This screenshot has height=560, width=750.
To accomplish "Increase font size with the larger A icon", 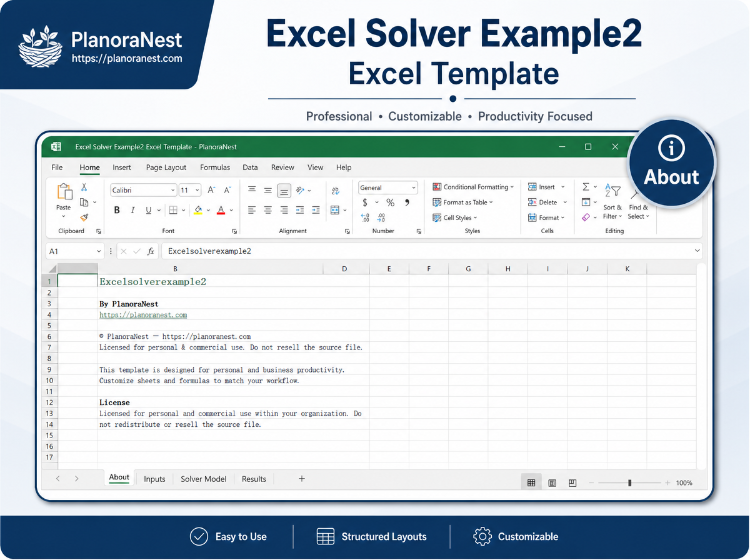I will pyautogui.click(x=211, y=190).
